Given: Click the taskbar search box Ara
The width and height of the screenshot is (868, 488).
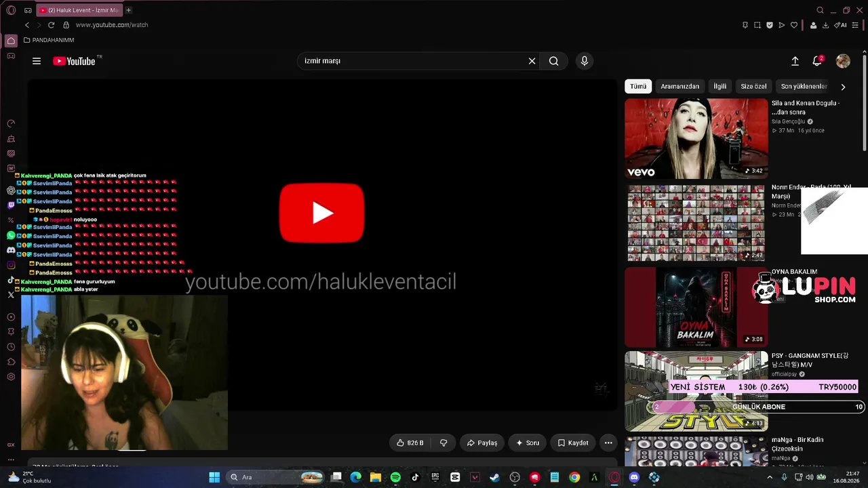Looking at the screenshot, I should point(277,477).
